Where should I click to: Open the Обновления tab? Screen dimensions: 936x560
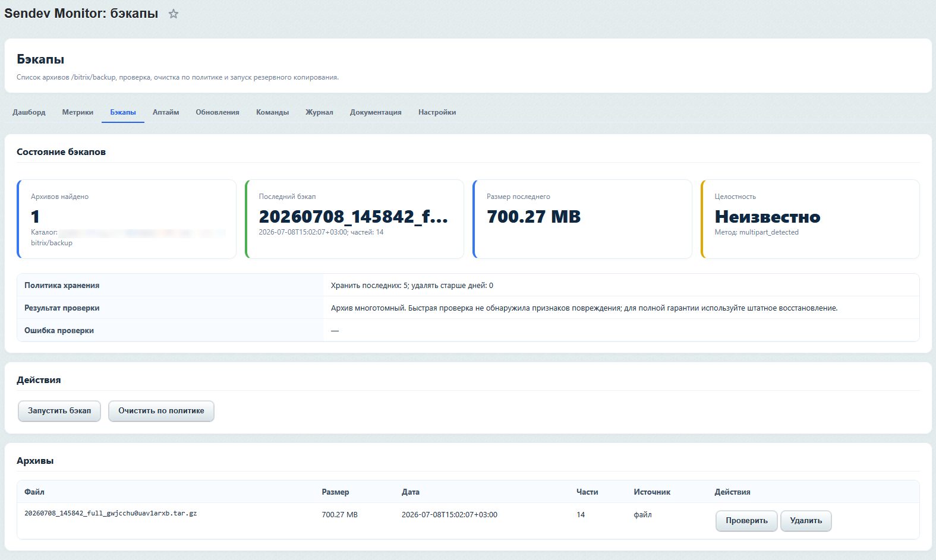click(x=218, y=112)
